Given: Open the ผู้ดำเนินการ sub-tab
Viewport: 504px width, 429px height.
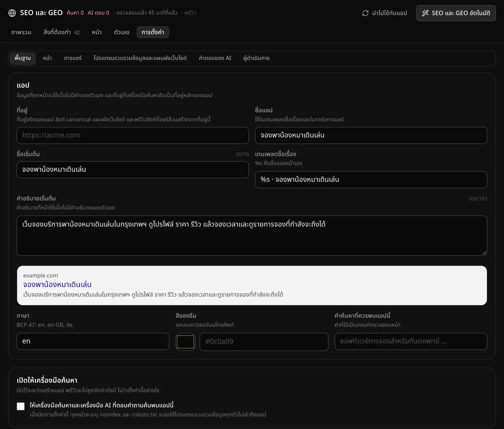Looking at the screenshot, I should click(257, 58).
